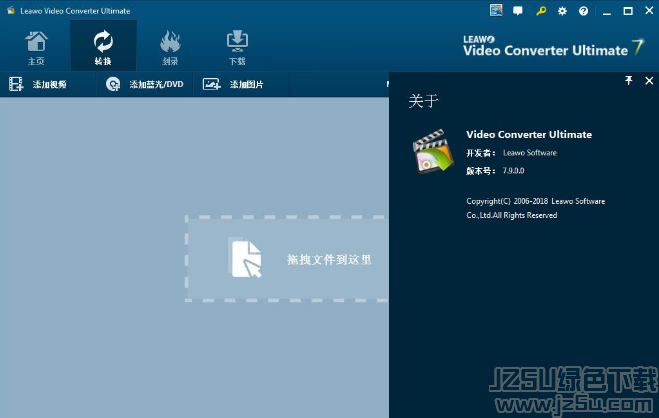Click the Copyright(C) 2006-2018 text line

[x=535, y=201]
